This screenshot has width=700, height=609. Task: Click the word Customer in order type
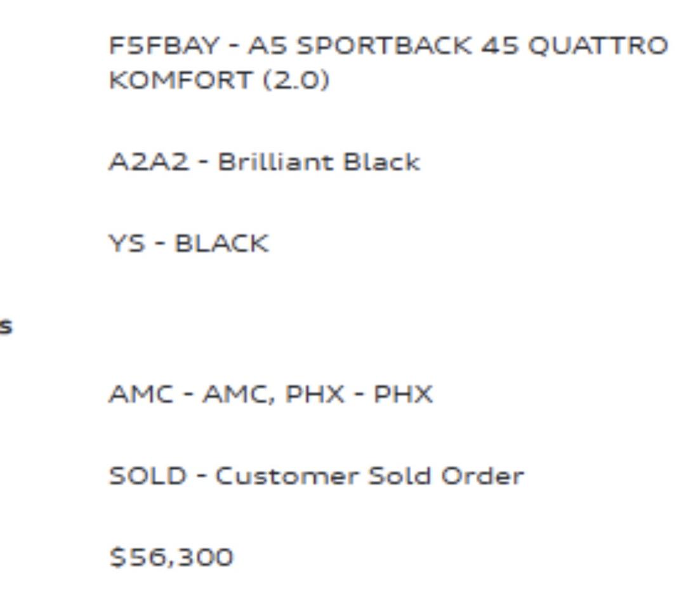(287, 476)
